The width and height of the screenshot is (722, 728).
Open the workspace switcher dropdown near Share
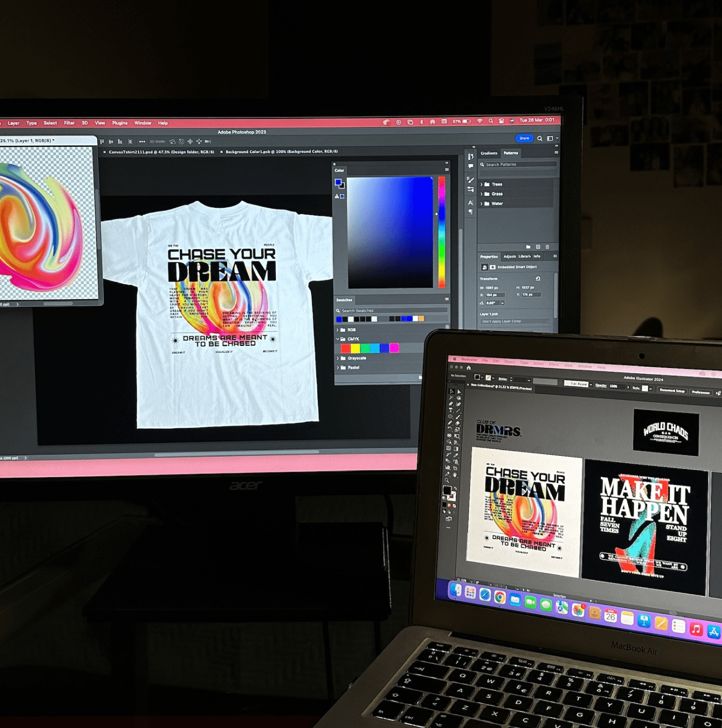[x=552, y=139]
